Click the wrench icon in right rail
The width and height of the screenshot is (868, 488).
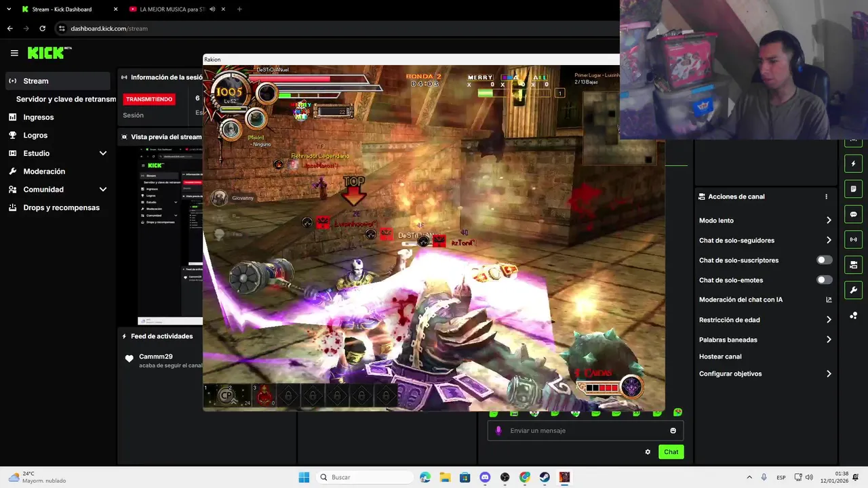[x=853, y=290]
